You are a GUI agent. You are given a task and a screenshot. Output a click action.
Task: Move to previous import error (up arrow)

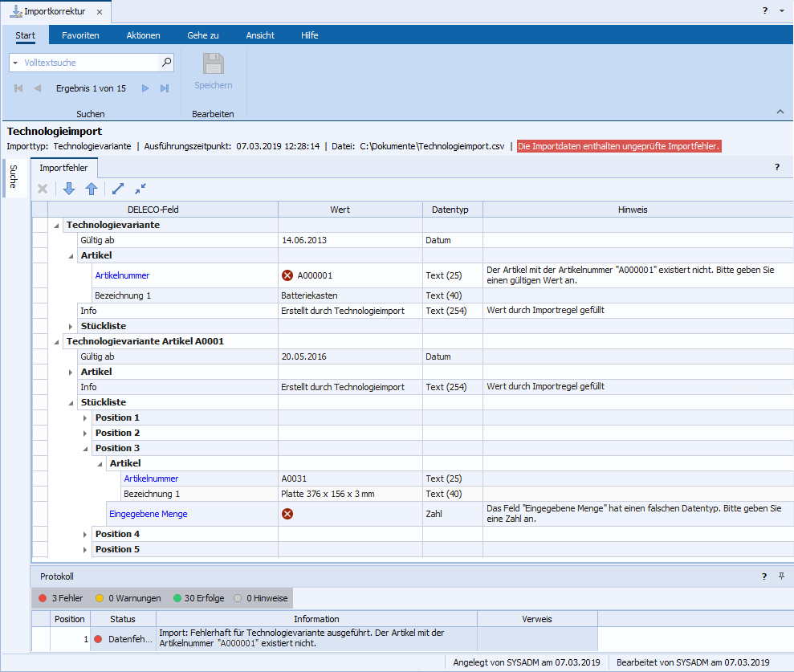pos(92,189)
